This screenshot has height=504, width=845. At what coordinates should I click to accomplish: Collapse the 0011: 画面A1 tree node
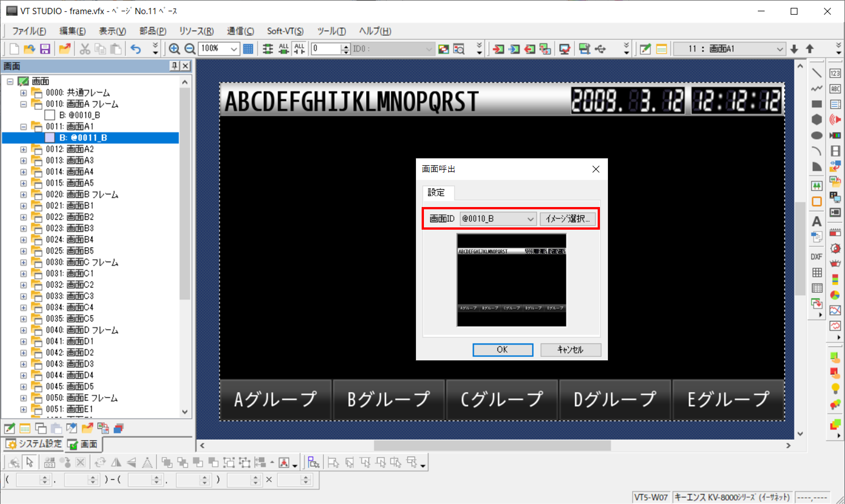[23, 127]
